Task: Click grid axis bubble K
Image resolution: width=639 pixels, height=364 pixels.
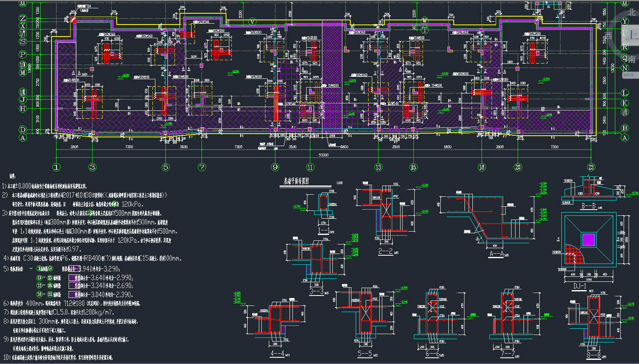Action: (x=624, y=103)
